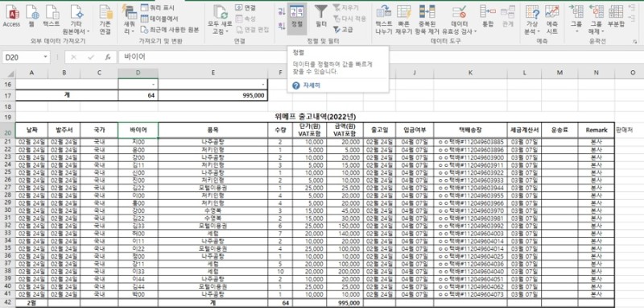Viewport: 644px width, 308px height.
Task: Select column K header
Action: (470, 73)
